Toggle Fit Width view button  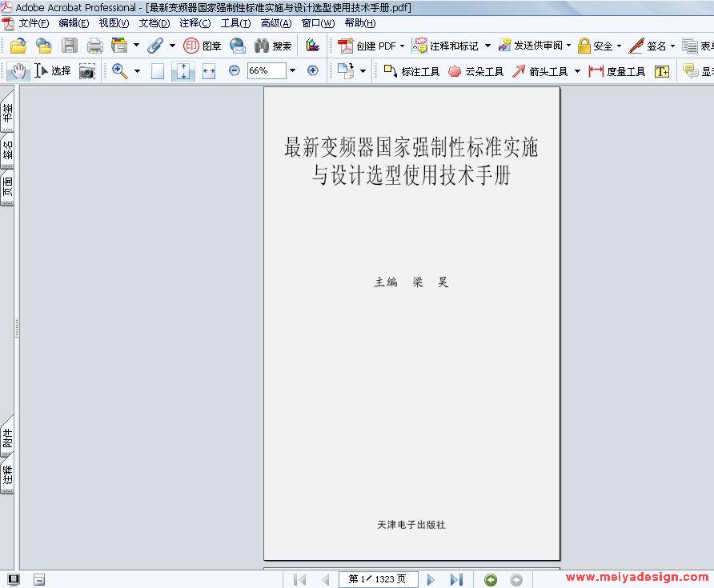coord(209,71)
